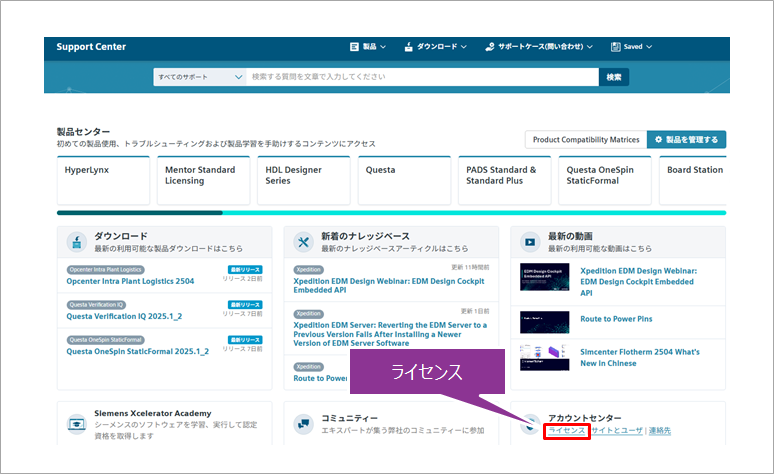Open the ダウンロード menu in header
Image resolution: width=774 pixels, height=474 pixels.
click(x=435, y=46)
